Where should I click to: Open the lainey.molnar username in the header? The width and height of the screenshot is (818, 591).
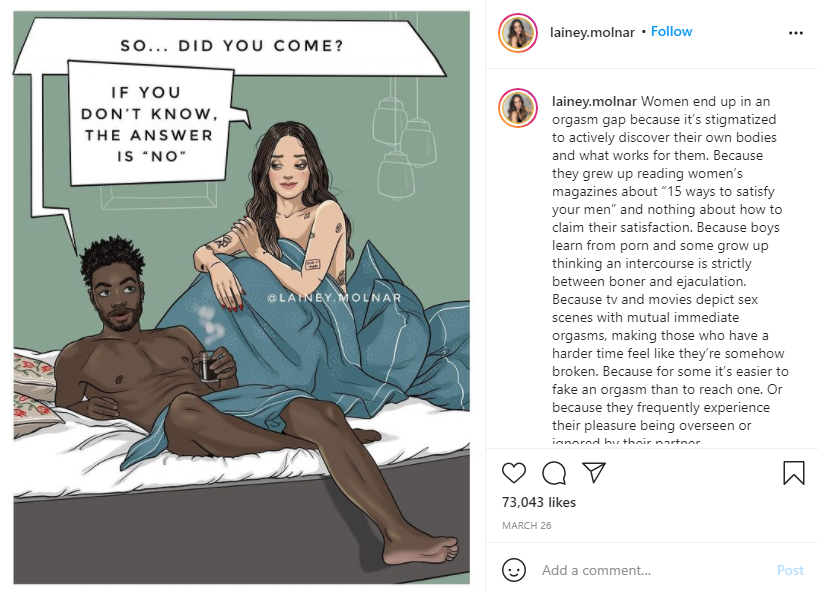pos(592,32)
